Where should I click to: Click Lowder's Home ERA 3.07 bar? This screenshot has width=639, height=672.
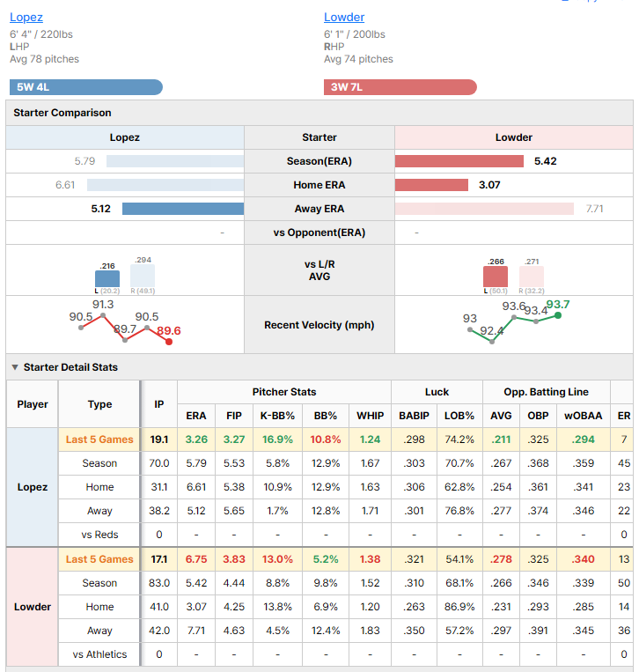click(x=431, y=185)
